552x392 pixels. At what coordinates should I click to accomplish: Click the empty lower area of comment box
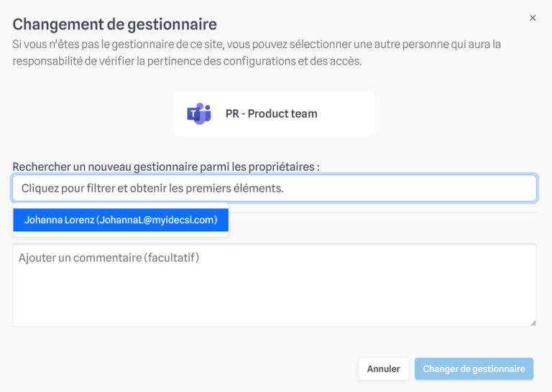pos(275,299)
